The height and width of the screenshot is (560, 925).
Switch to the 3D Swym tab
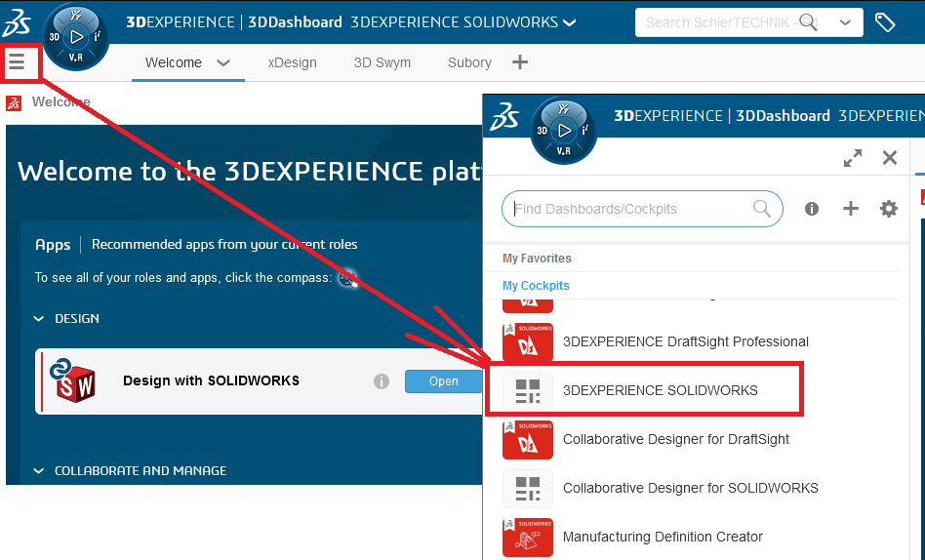382,62
